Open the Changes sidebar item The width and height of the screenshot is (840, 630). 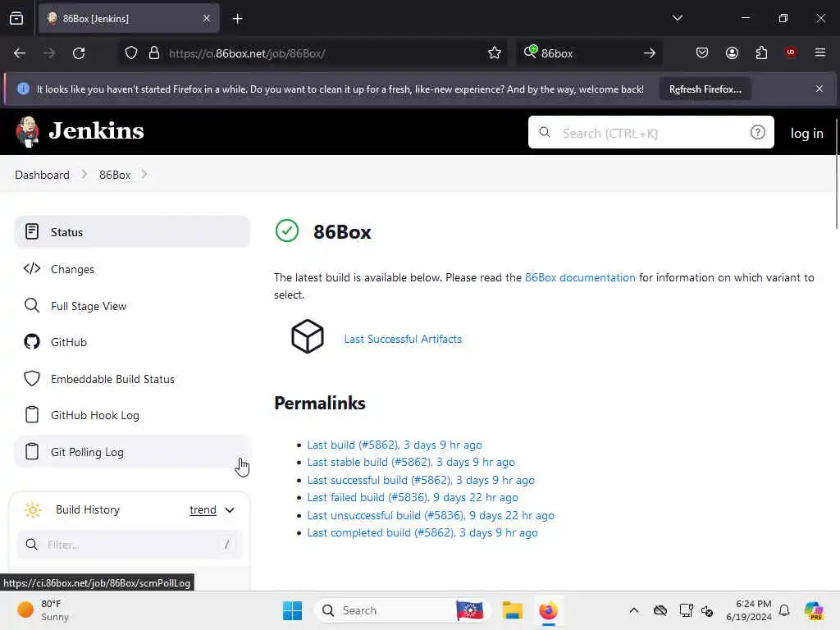pyautogui.click(x=132, y=269)
